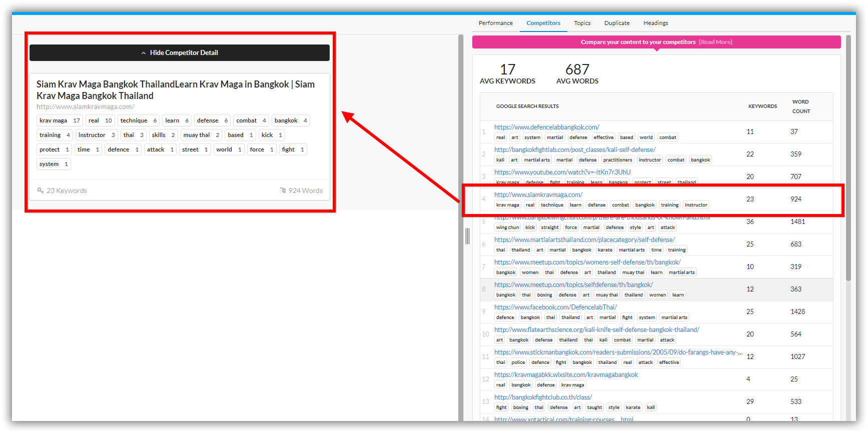Click the 'karate' tag in martialartsthailand row
The height and width of the screenshot is (433, 868).
pos(605,250)
